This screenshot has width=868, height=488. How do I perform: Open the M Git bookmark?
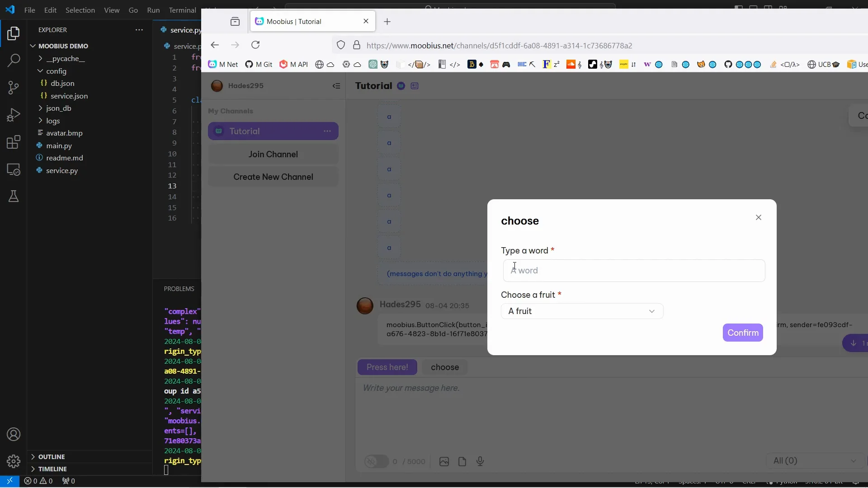click(x=259, y=64)
